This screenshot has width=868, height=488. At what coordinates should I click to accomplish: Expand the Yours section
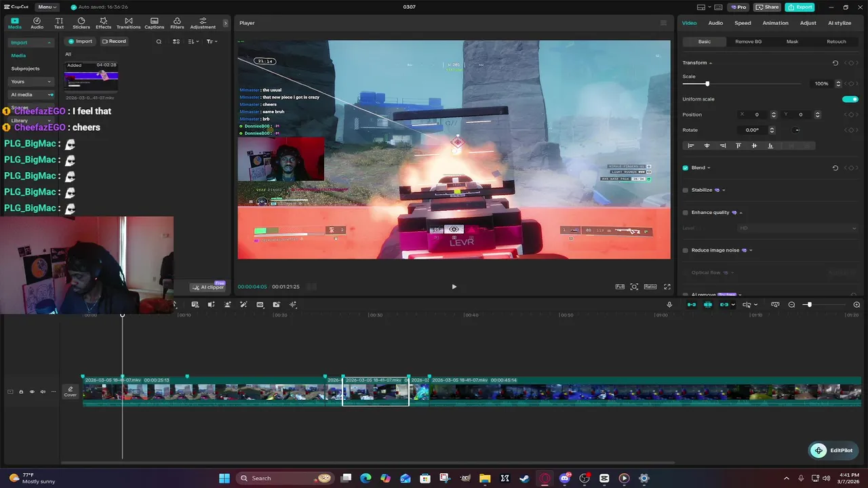(x=31, y=81)
